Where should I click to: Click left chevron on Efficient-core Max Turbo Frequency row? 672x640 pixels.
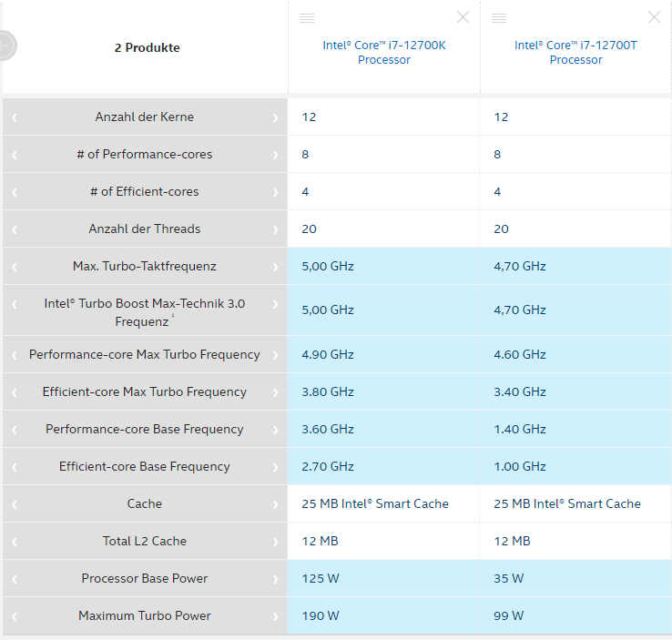coord(15,392)
